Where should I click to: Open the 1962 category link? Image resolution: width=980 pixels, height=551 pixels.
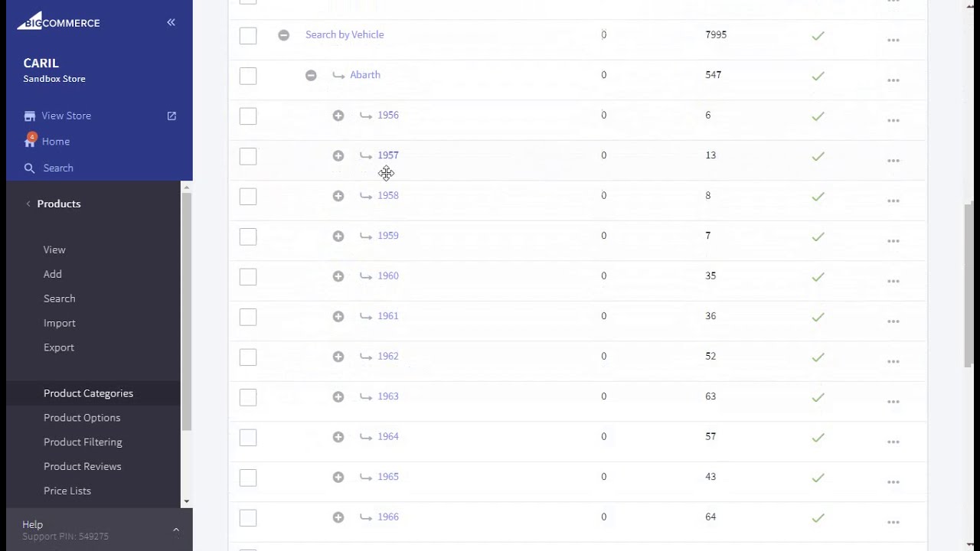(x=388, y=356)
